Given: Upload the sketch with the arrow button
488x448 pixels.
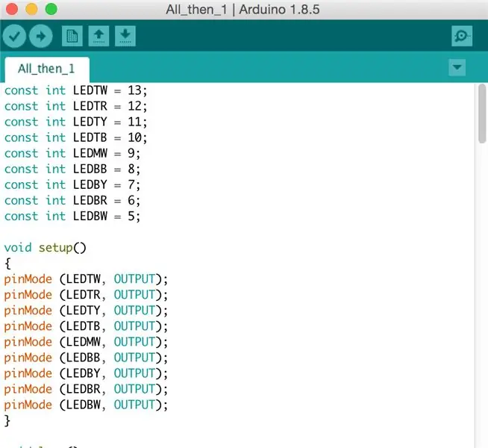Looking at the screenshot, I should point(41,36).
